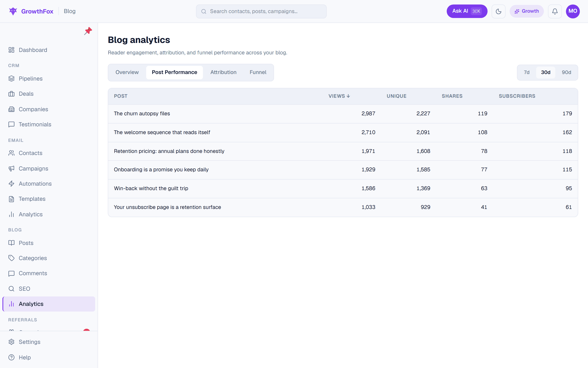The height and width of the screenshot is (368, 588).
Task: Switch to the Overview tab
Action: click(x=127, y=72)
